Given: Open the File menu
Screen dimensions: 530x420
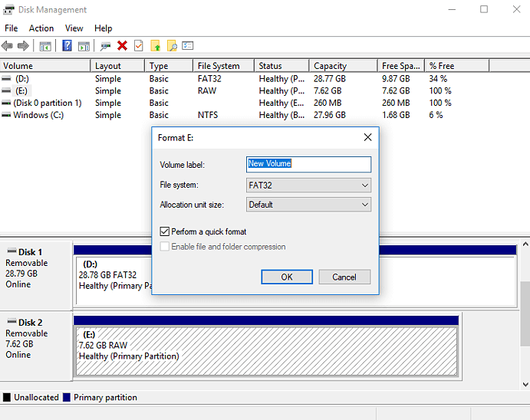Looking at the screenshot, I should (11, 28).
